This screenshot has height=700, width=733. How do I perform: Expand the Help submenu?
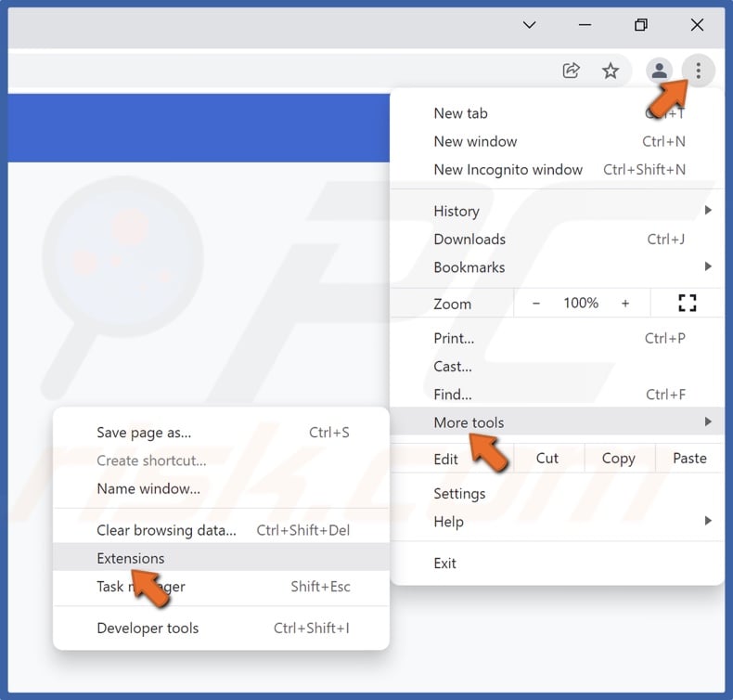click(x=558, y=521)
